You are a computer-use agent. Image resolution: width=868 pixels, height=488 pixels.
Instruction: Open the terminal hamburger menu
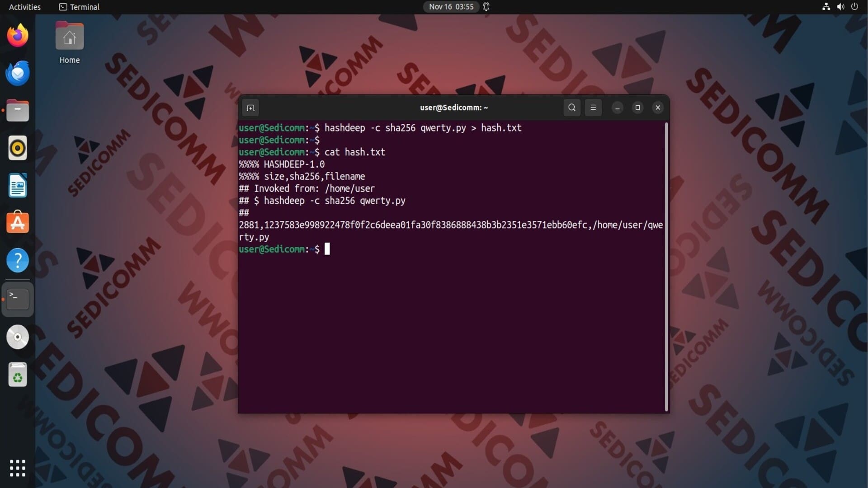click(593, 108)
